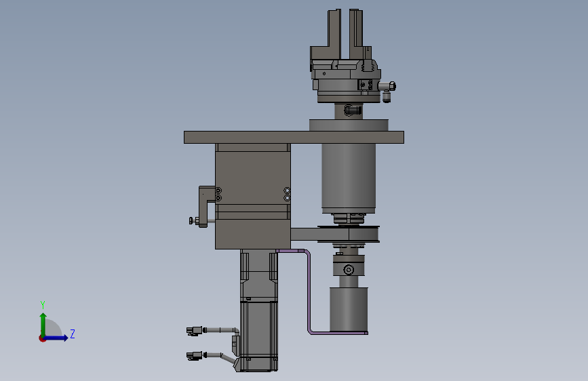This screenshot has height=381, width=588.
Task: Select the belt pulley wheel on the shaft
Action: [349, 235]
